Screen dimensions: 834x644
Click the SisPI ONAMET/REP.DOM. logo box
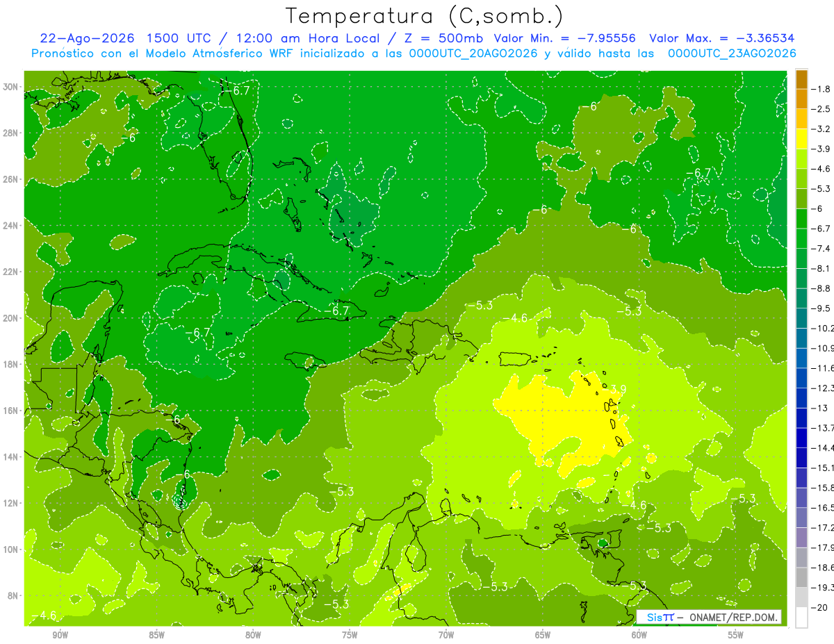(x=709, y=617)
